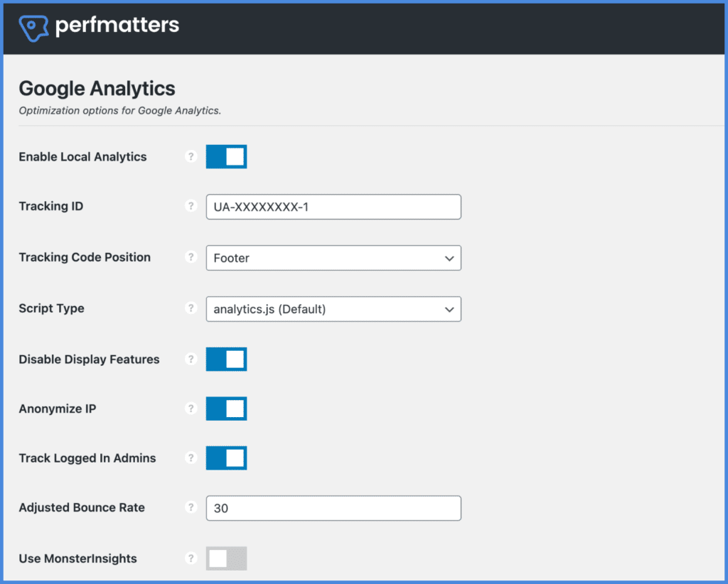Show help icon for Script Type
728x584 pixels.
[191, 308]
